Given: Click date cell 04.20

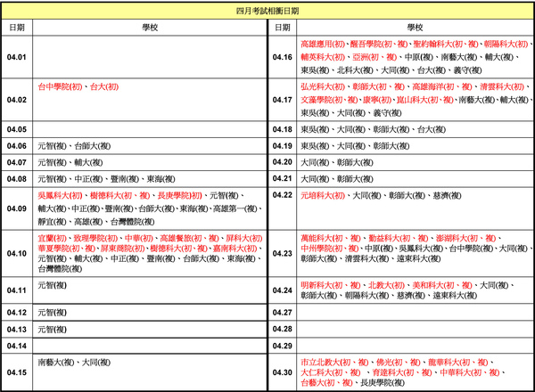Looking at the screenshot, I should 282,162.
